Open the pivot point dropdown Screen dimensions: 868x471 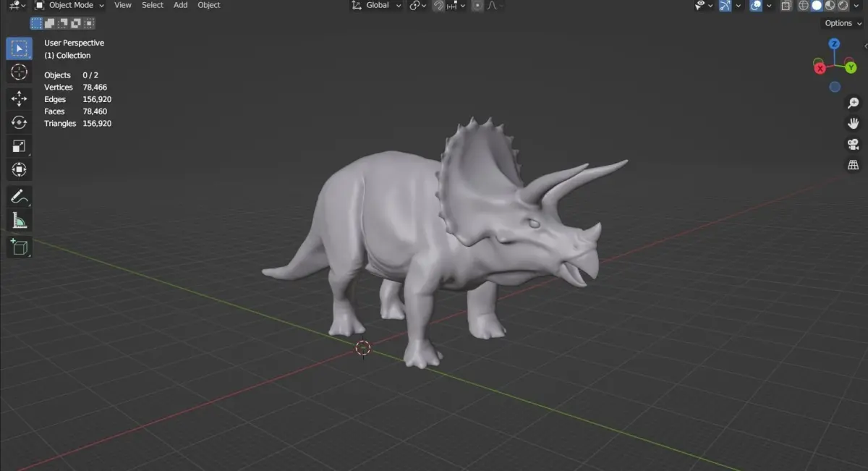(417, 5)
